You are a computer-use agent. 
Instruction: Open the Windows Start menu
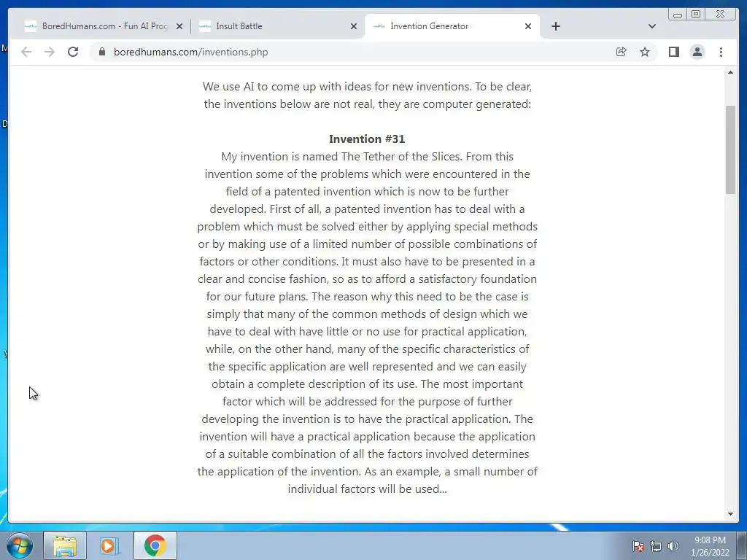click(20, 545)
